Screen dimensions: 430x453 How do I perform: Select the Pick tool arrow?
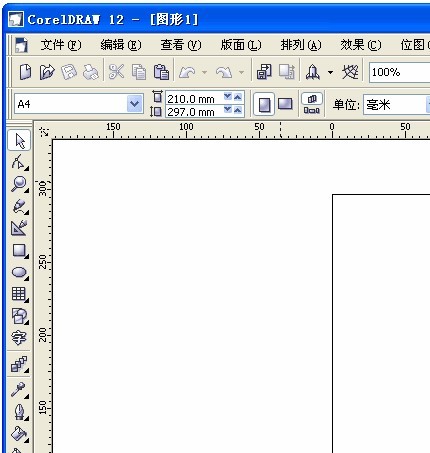click(19, 141)
